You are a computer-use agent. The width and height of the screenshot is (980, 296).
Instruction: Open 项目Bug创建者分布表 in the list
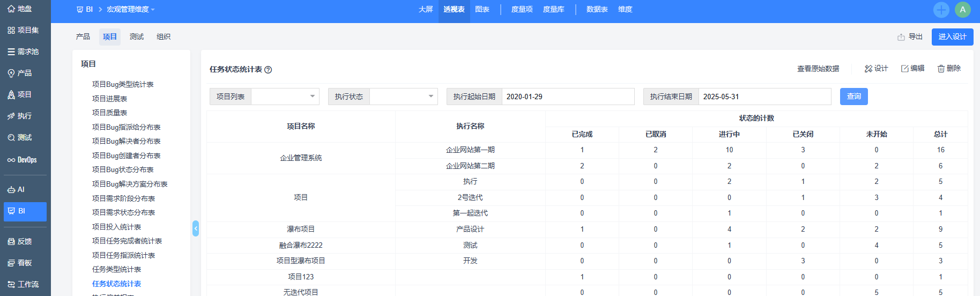click(x=126, y=156)
